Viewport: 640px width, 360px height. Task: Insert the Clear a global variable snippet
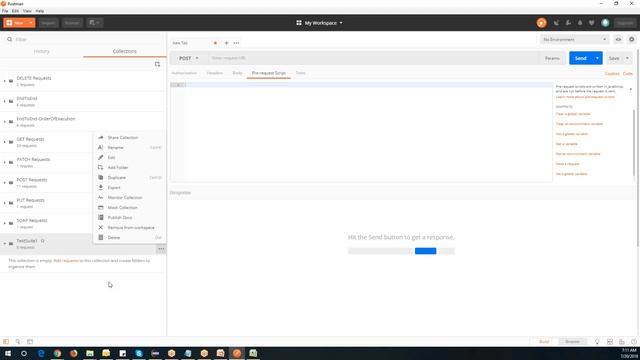click(x=573, y=114)
